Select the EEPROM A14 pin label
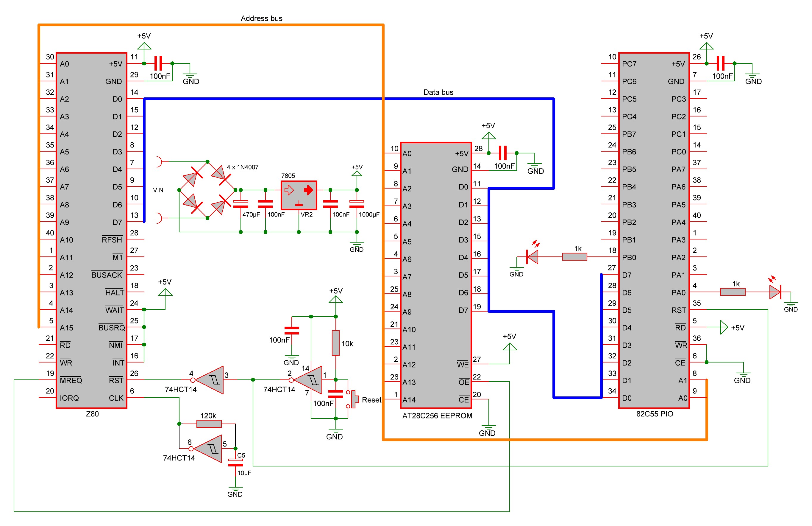Image resolution: width=812 pixels, height=526 pixels. coord(409,400)
